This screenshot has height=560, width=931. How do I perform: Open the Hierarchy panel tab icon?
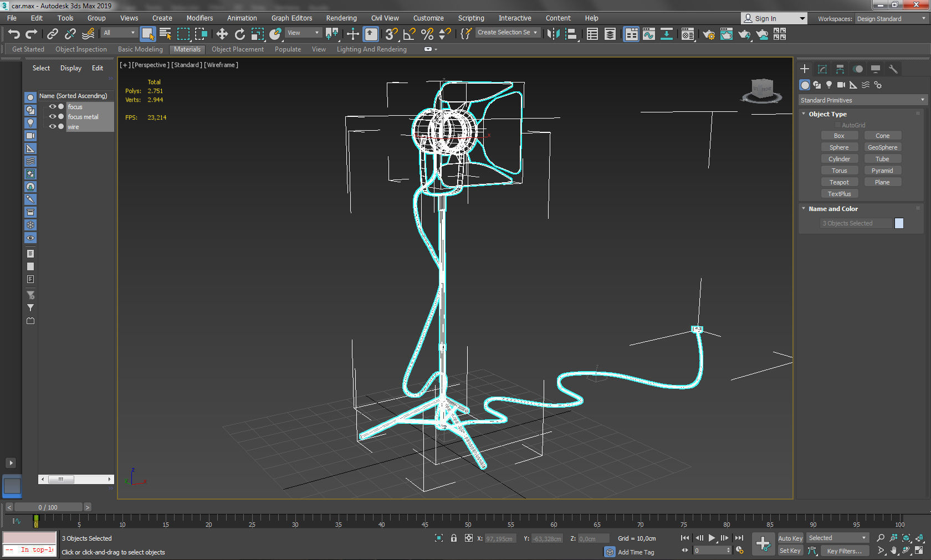pos(840,69)
